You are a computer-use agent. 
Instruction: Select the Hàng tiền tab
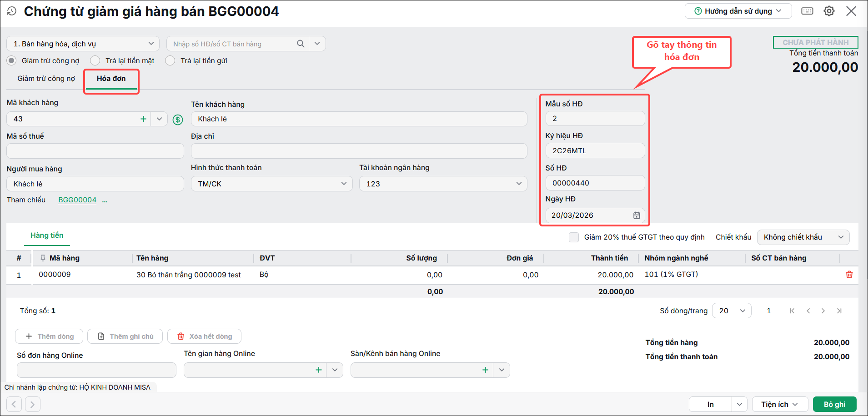coord(47,235)
